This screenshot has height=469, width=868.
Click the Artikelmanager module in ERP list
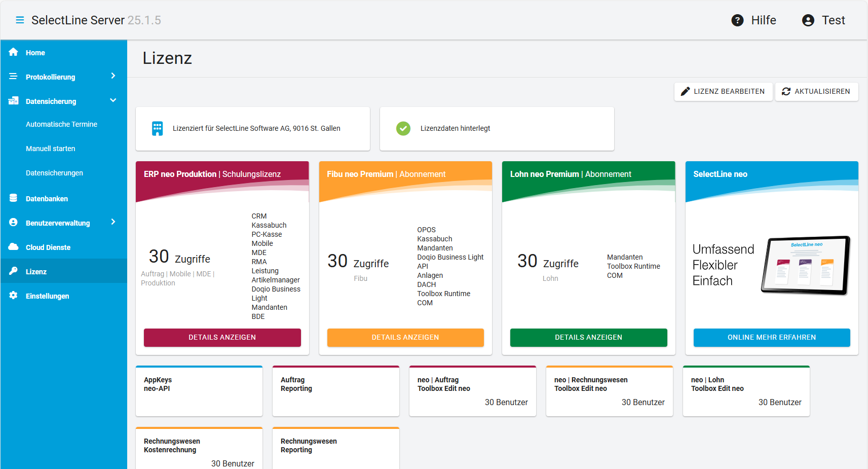coord(276,280)
